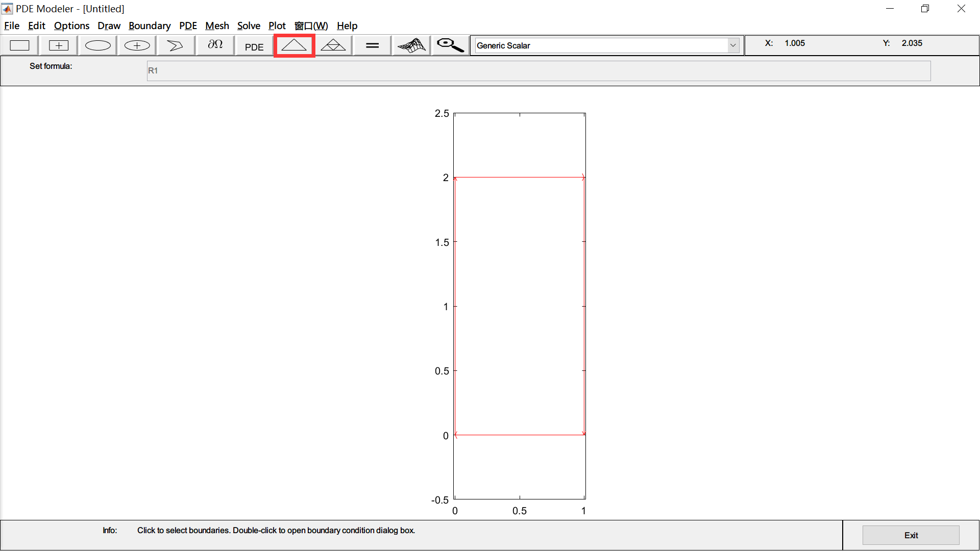Image resolution: width=980 pixels, height=551 pixels.
Task: Open the Plot menu
Action: [x=277, y=26]
